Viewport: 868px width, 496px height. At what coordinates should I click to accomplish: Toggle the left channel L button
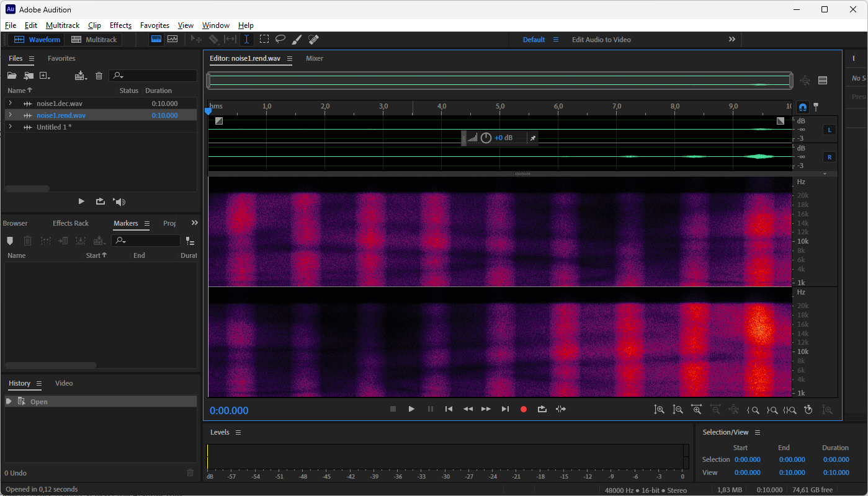click(x=829, y=130)
